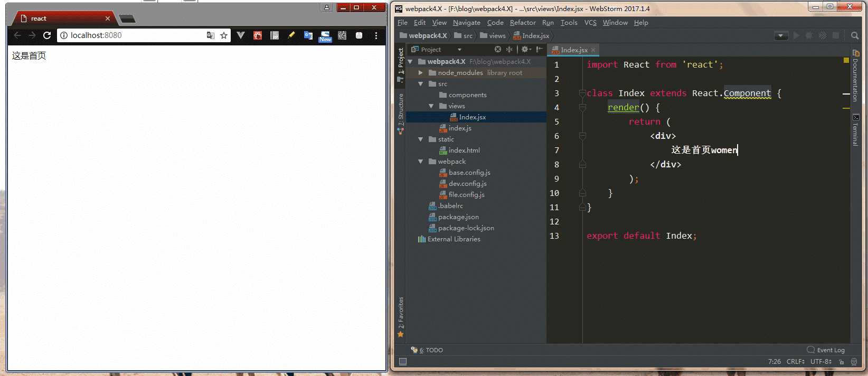Close the Index.jsx editor tab
868x376 pixels.
(593, 50)
